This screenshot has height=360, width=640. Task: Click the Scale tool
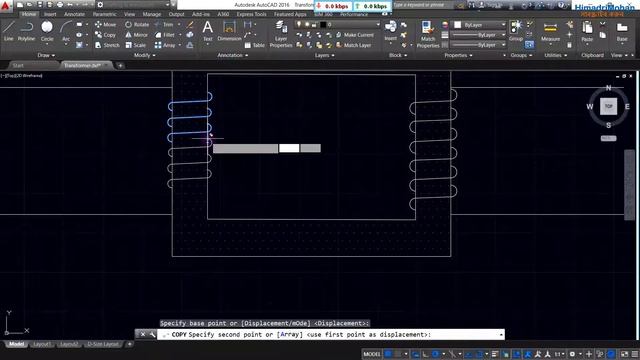[135, 45]
